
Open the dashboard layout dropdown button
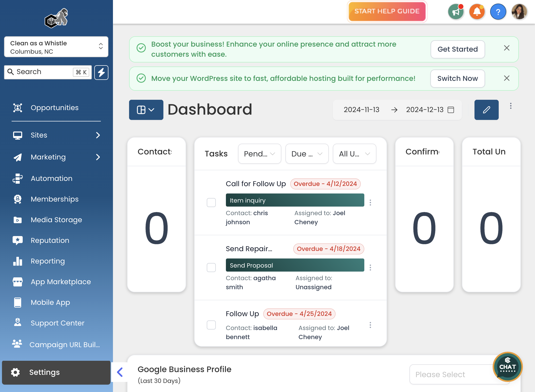[146, 110]
